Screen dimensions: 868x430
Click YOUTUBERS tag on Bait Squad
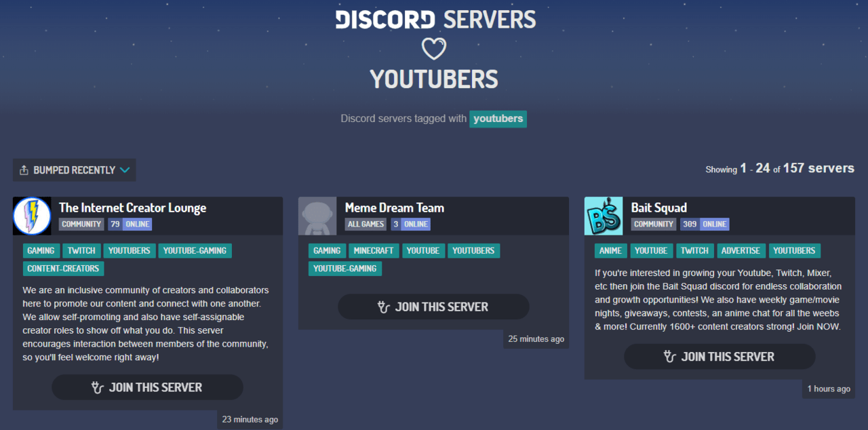pos(794,250)
